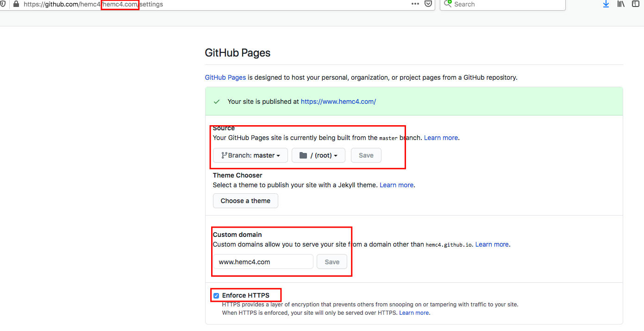644x331 pixels.
Task: Expand the Branch: master dropdown
Action: tap(250, 155)
